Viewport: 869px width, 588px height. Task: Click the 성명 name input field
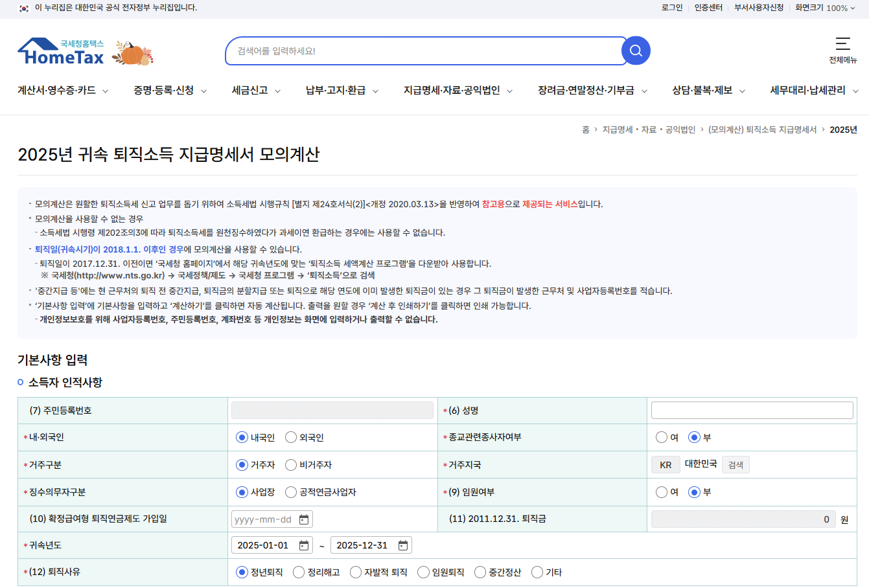point(751,409)
